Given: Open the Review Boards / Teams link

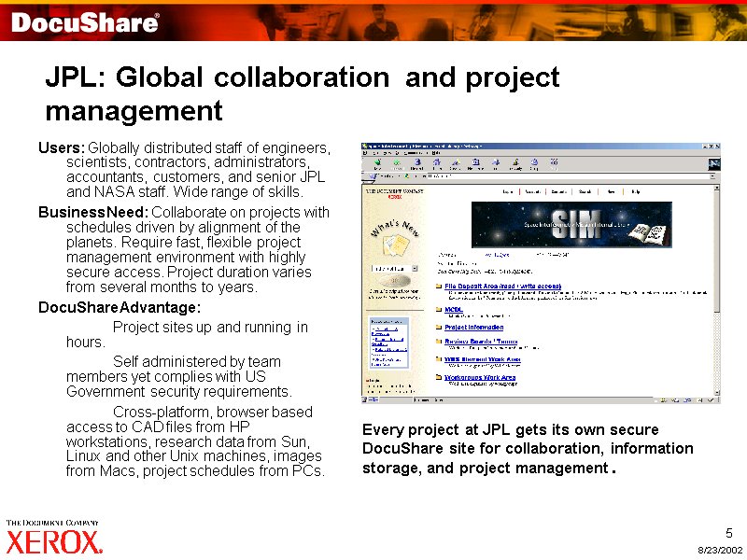Looking at the screenshot, I should (481, 341).
